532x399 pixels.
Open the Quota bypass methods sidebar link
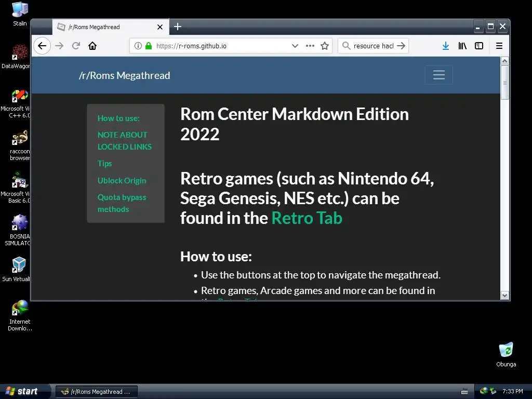click(x=122, y=203)
